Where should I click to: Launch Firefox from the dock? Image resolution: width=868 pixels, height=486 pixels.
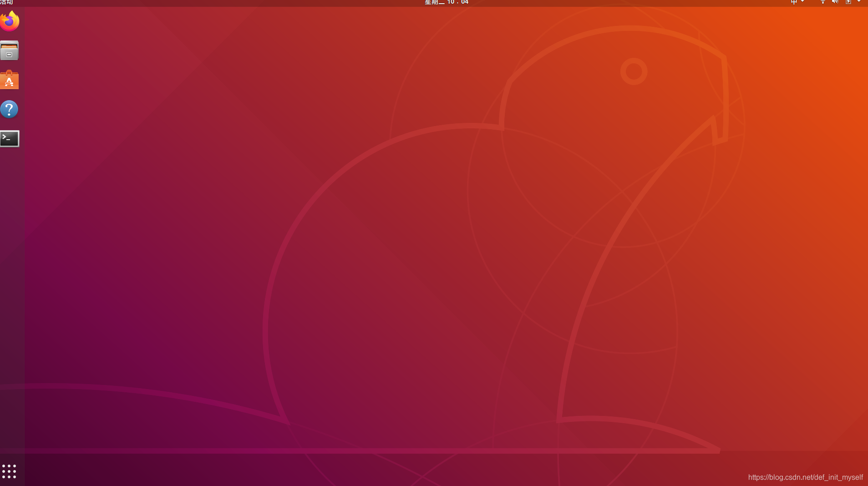10,21
